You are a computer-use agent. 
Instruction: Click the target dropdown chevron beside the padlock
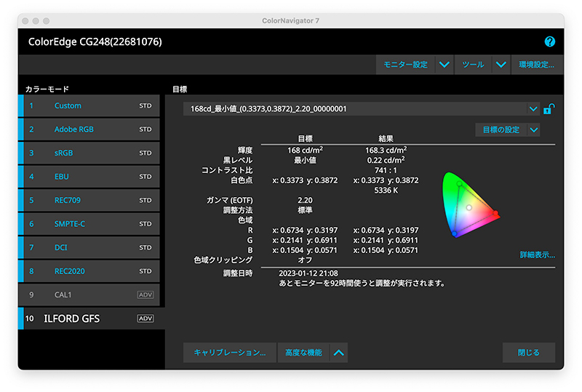pyautogui.click(x=533, y=109)
